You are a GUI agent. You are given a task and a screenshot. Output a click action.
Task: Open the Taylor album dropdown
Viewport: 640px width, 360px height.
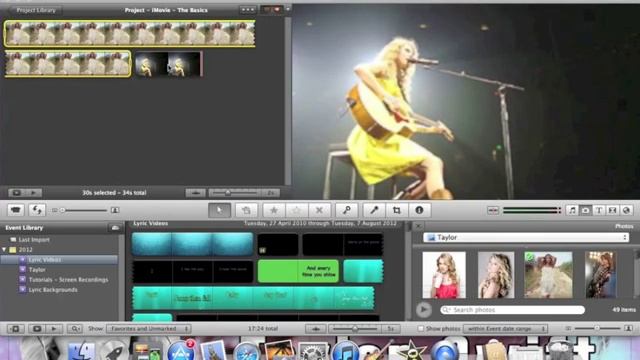[x=526, y=237]
